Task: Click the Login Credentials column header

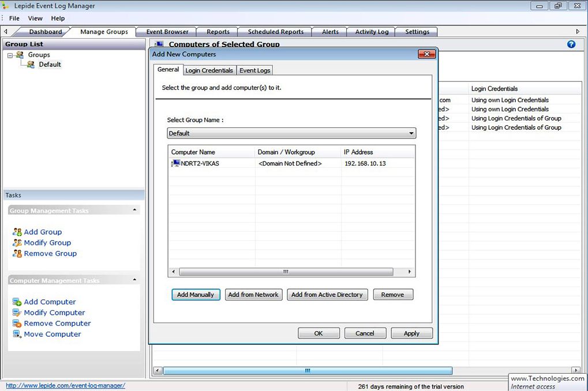Action: click(525, 89)
